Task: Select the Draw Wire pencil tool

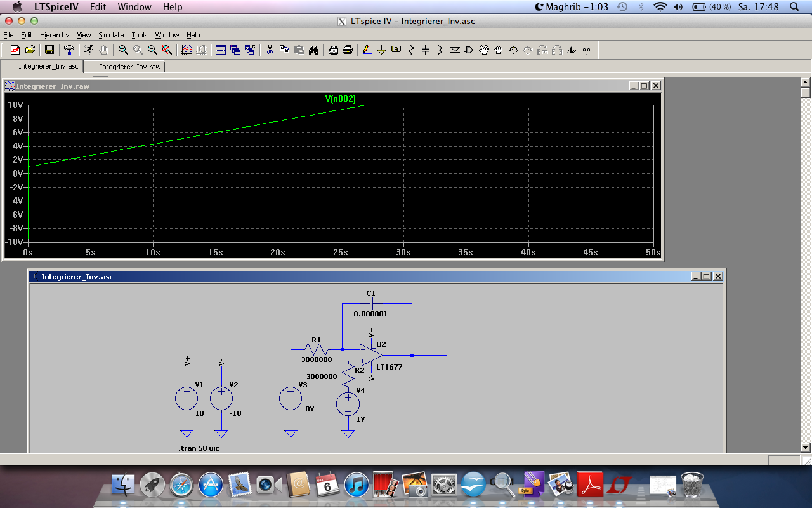Action: [x=367, y=50]
